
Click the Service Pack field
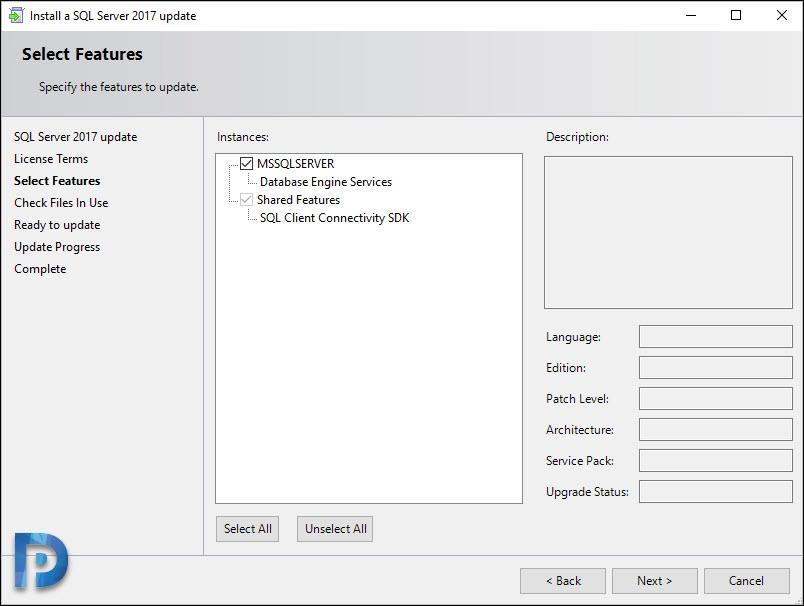(716, 460)
